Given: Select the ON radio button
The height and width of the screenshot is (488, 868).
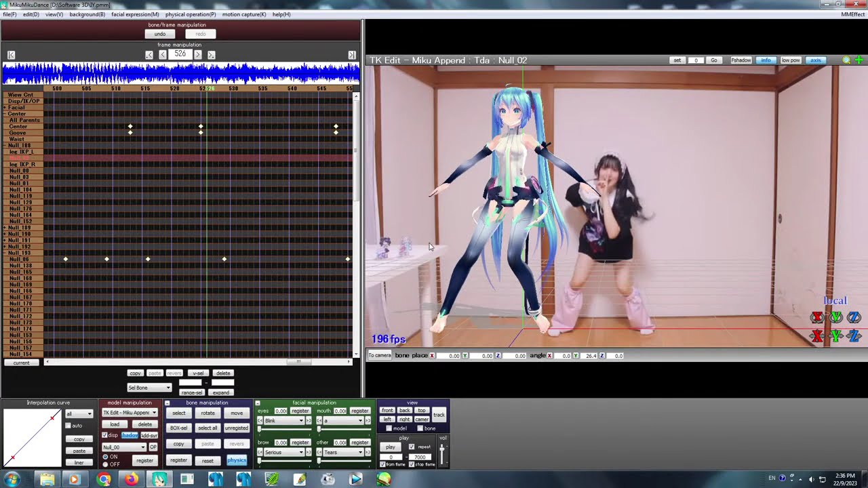Looking at the screenshot, I should (105, 457).
